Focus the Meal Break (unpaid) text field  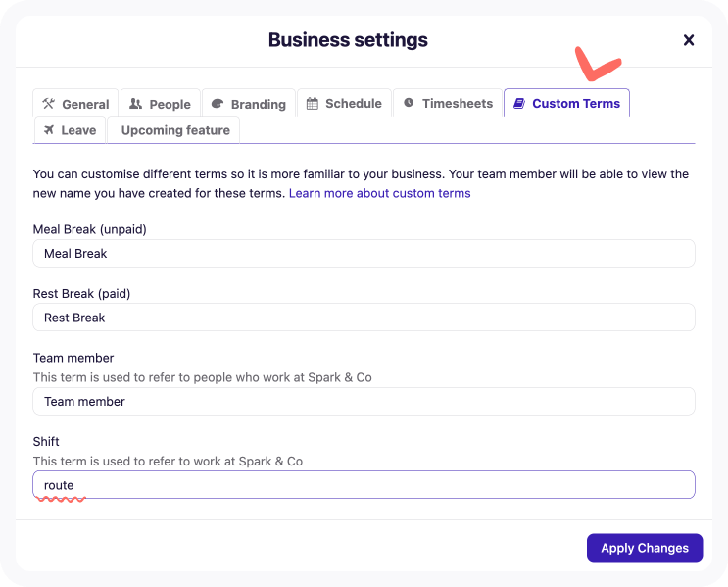pyautogui.click(x=364, y=253)
